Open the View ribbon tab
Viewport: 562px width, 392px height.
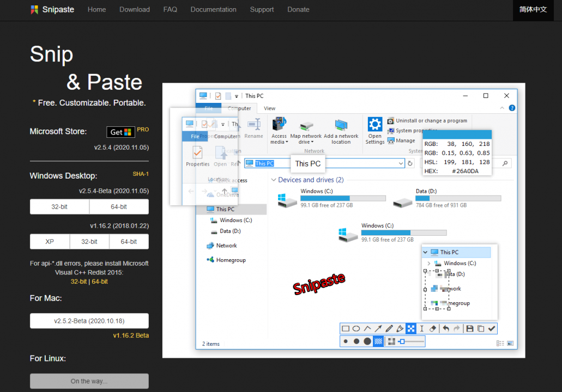pos(269,108)
